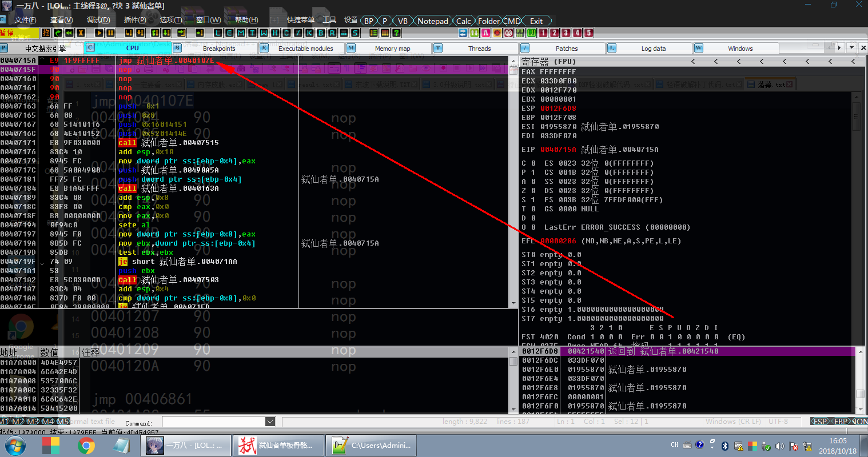The image size is (868, 457).
Task: Click the orange grid appearance toolbar icon
Action: coord(385,33)
